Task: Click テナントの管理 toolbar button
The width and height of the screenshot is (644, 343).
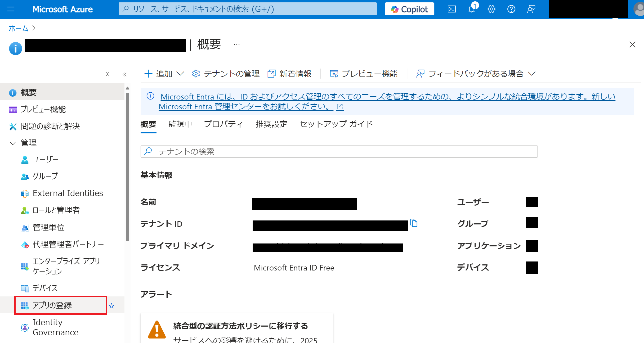Action: pos(226,74)
